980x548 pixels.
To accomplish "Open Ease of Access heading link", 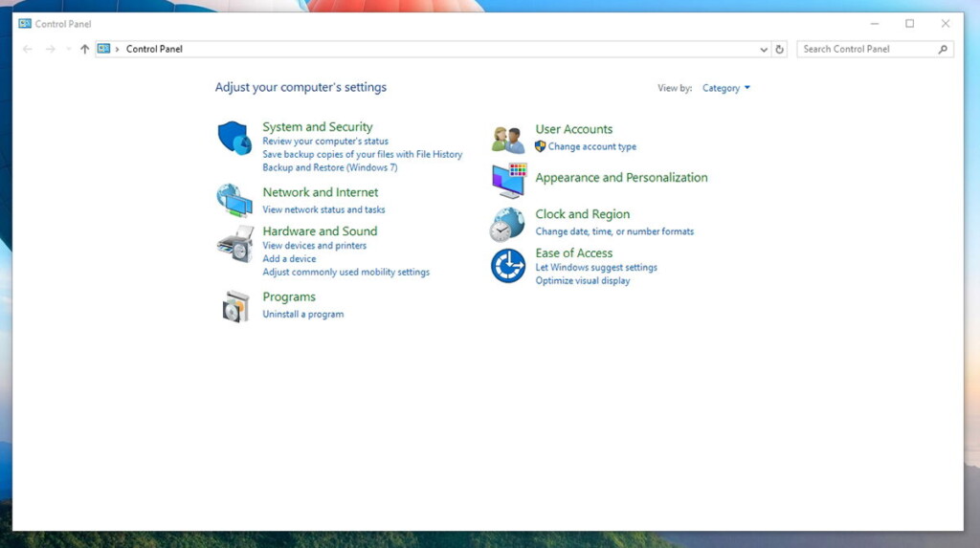I will (574, 253).
